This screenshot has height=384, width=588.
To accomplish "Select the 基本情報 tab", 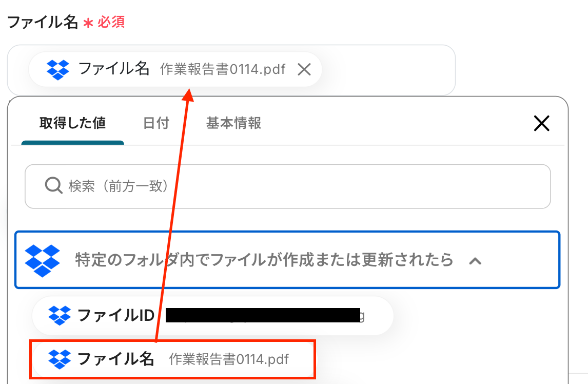I will click(x=233, y=123).
